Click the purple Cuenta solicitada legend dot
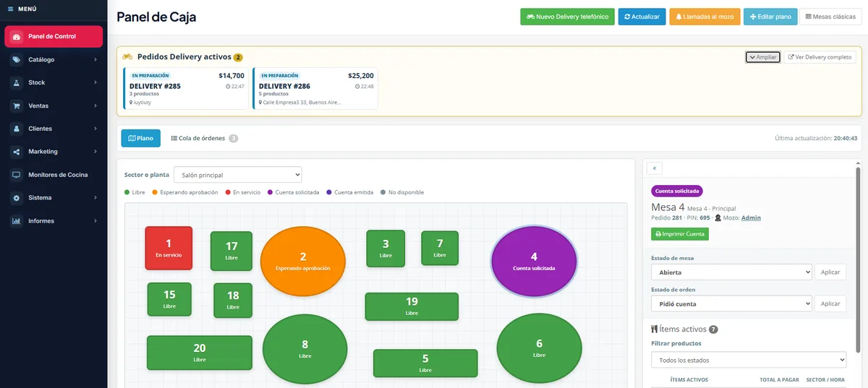The image size is (868, 388). pyautogui.click(x=271, y=192)
